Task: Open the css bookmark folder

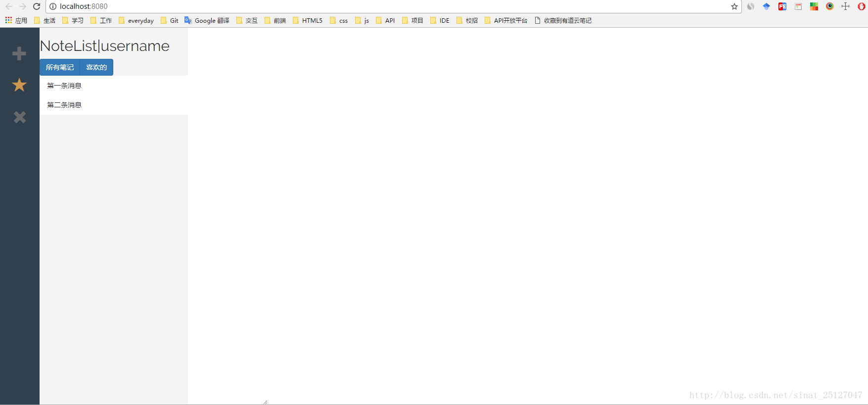Action: click(x=339, y=20)
